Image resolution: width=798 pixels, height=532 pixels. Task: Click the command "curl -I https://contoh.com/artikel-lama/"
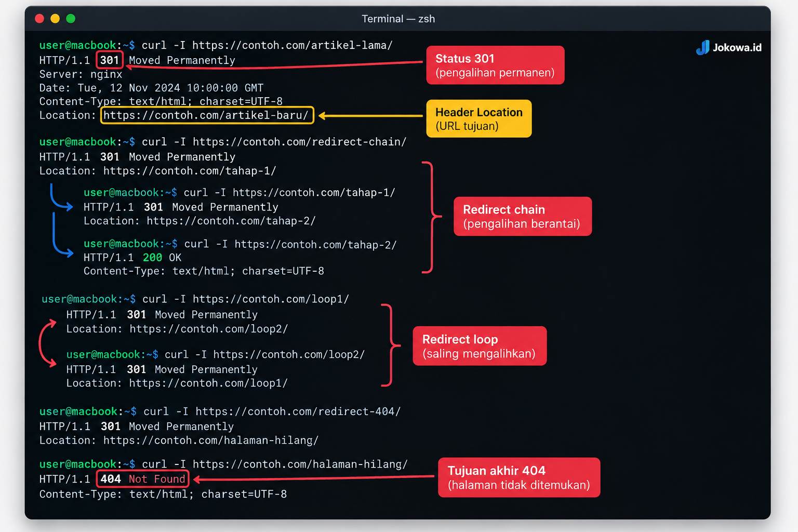[267, 45]
